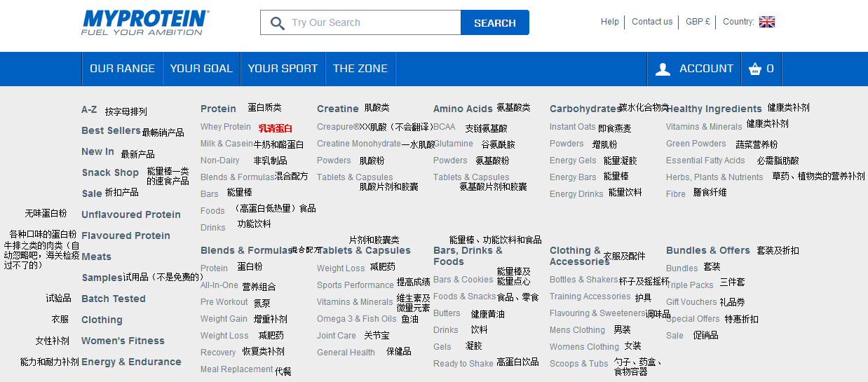Click the Weight Gain link
This screenshot has width=868, height=382.
[224, 319]
